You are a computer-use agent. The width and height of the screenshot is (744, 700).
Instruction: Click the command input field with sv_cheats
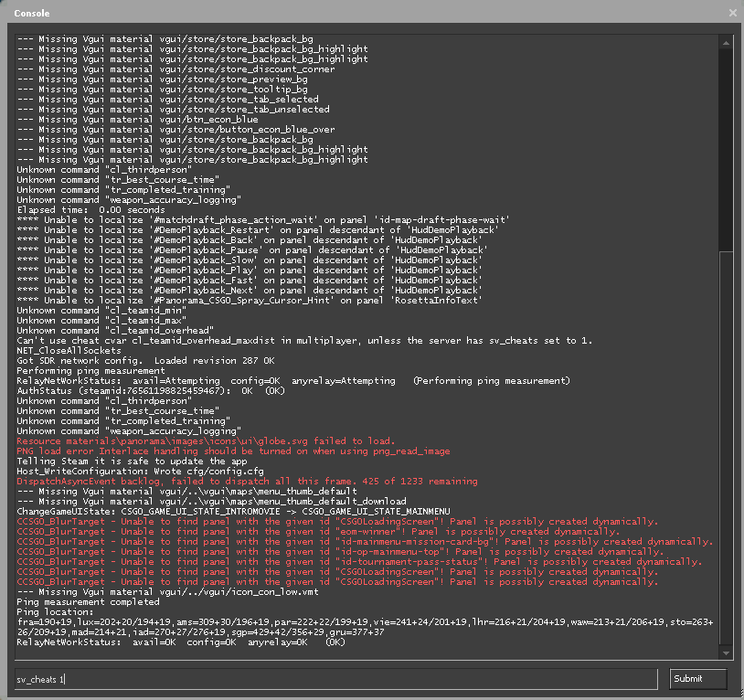click(335, 679)
